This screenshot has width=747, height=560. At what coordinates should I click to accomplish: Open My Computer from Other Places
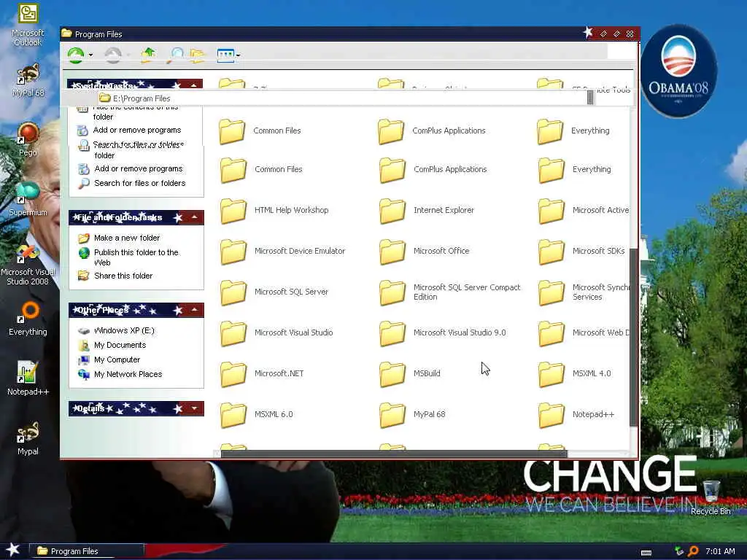coord(117,359)
